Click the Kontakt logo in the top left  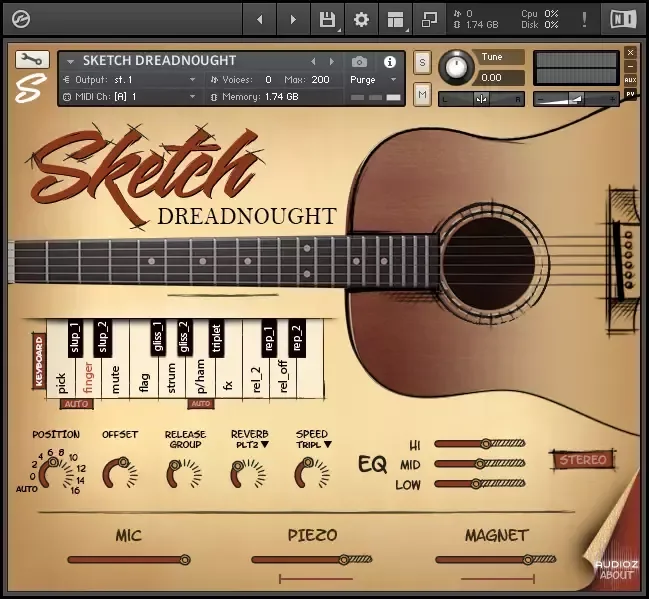click(x=21, y=19)
